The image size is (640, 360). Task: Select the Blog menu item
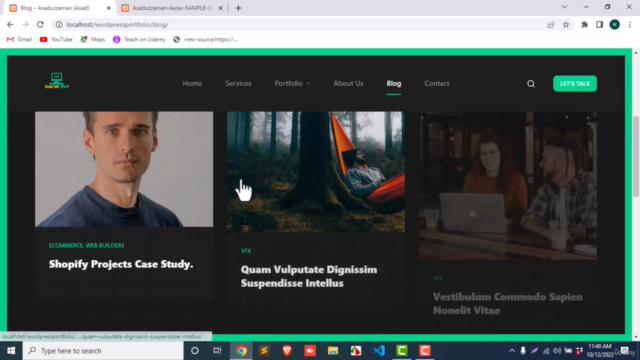[x=394, y=83]
